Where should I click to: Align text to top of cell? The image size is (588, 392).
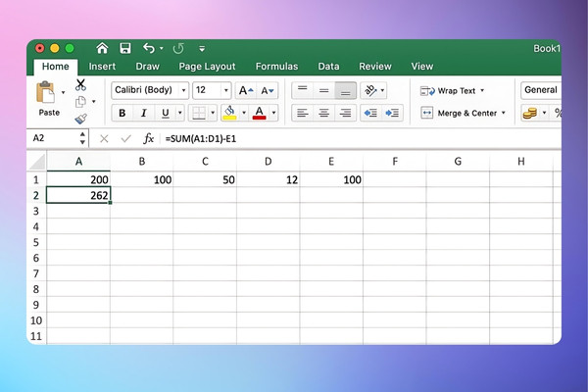coord(302,90)
